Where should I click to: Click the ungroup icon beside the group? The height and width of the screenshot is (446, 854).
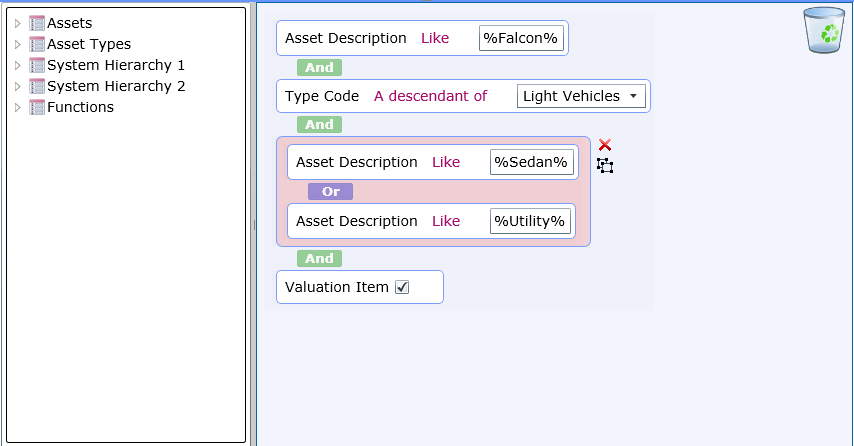pyautogui.click(x=605, y=166)
